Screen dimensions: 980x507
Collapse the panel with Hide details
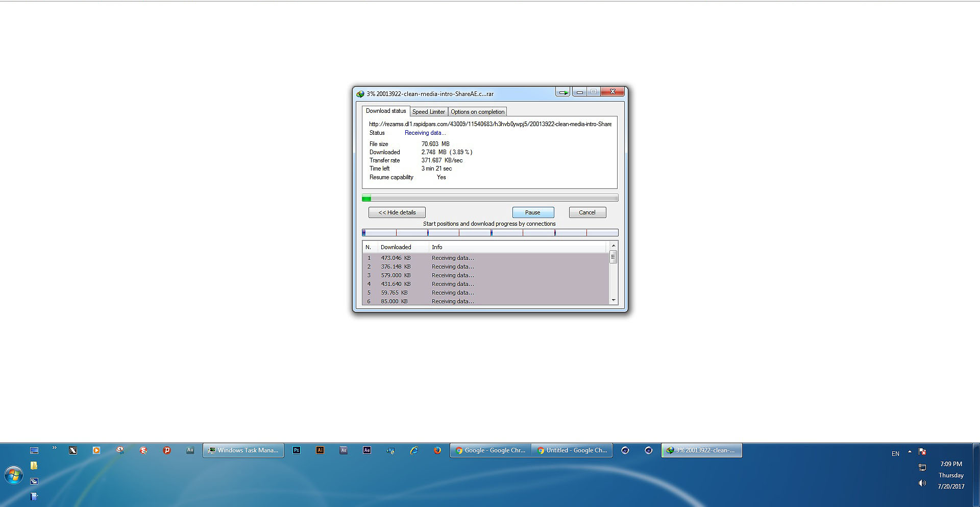[x=397, y=212]
